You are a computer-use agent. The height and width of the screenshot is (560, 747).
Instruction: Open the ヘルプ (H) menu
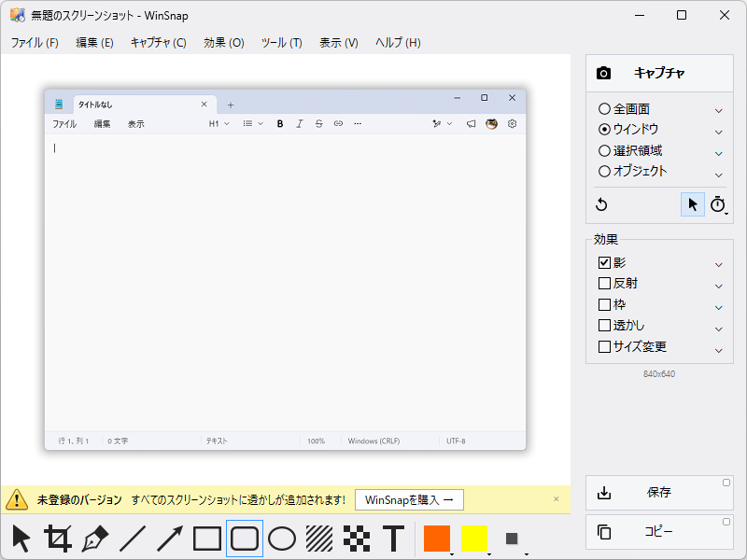[398, 43]
